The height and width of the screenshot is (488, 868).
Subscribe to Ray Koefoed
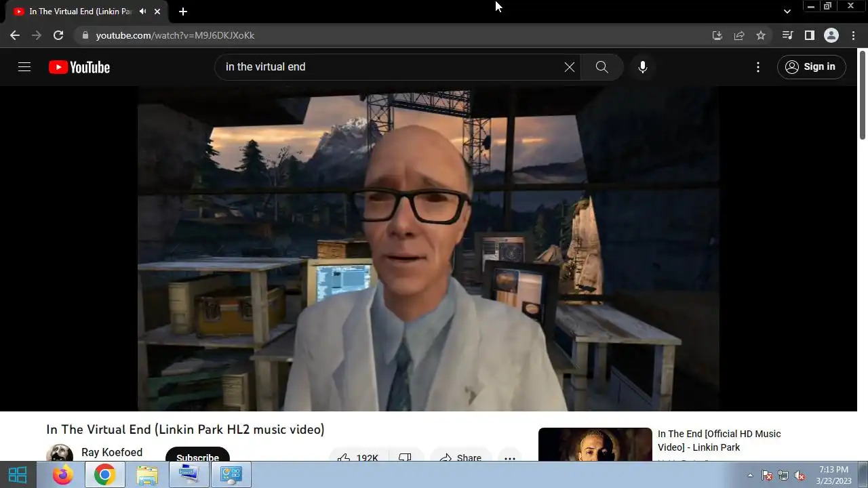click(x=197, y=454)
